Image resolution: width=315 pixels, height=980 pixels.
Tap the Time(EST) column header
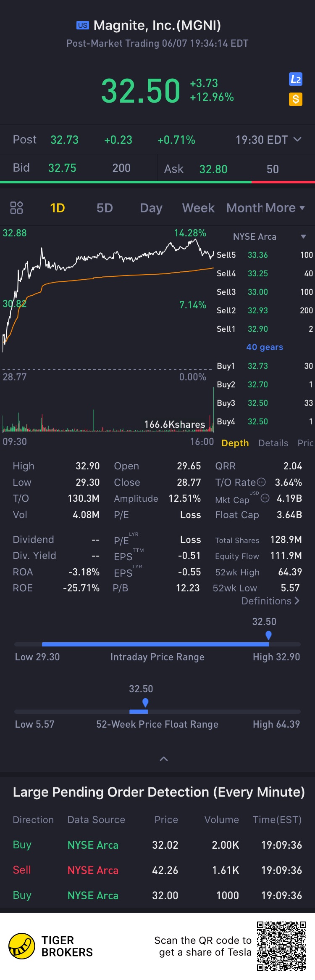[277, 820]
